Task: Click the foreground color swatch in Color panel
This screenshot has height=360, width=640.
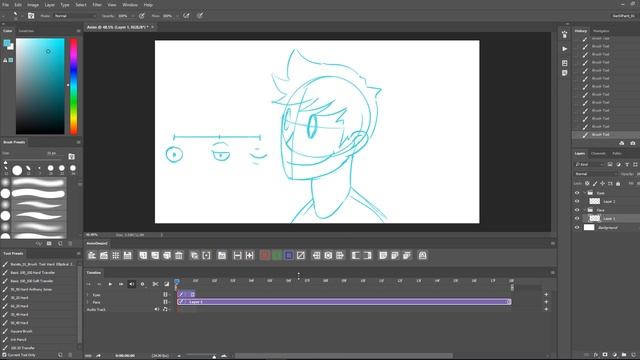Action: pyautogui.click(x=7, y=42)
